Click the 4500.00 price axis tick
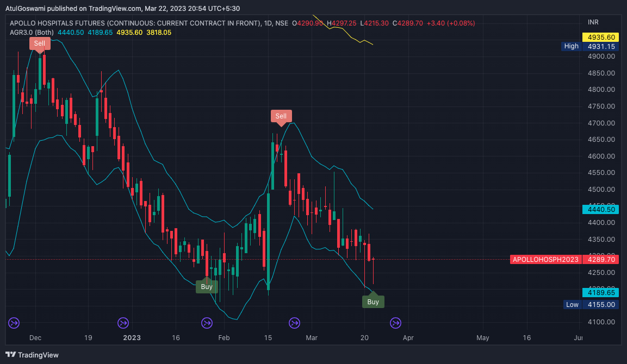This screenshot has width=627, height=364. tap(601, 190)
